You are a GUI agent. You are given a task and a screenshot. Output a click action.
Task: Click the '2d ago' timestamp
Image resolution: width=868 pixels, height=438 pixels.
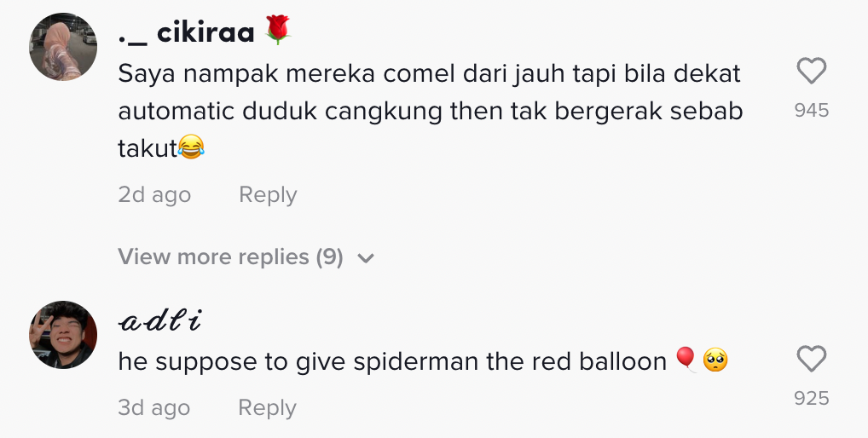154,194
